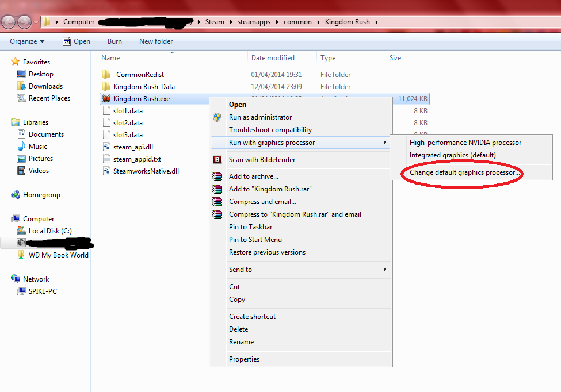561x392 pixels.
Task: Click the _CommonRedist folder icon
Action: 106,74
